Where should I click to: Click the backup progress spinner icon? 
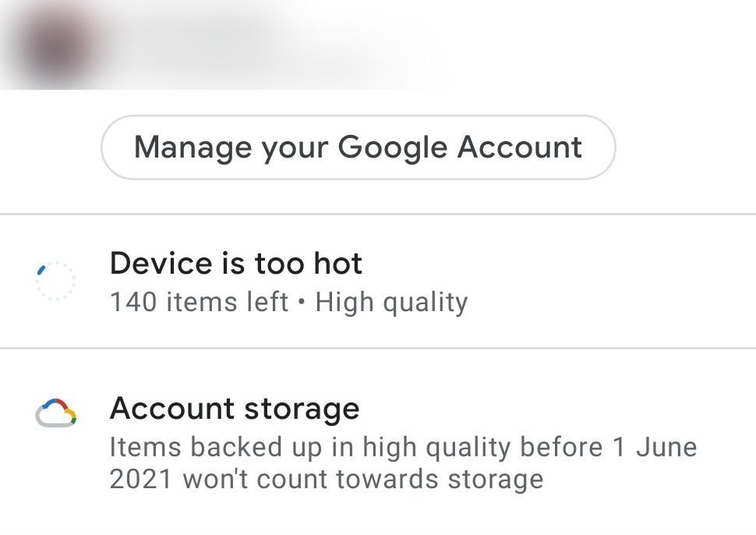tap(55, 281)
